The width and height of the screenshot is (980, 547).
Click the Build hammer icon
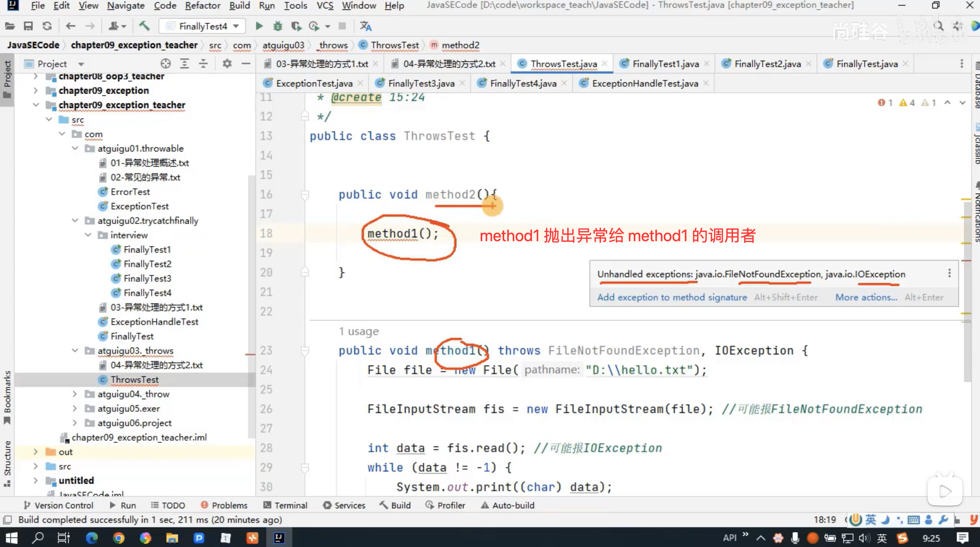tap(144, 26)
